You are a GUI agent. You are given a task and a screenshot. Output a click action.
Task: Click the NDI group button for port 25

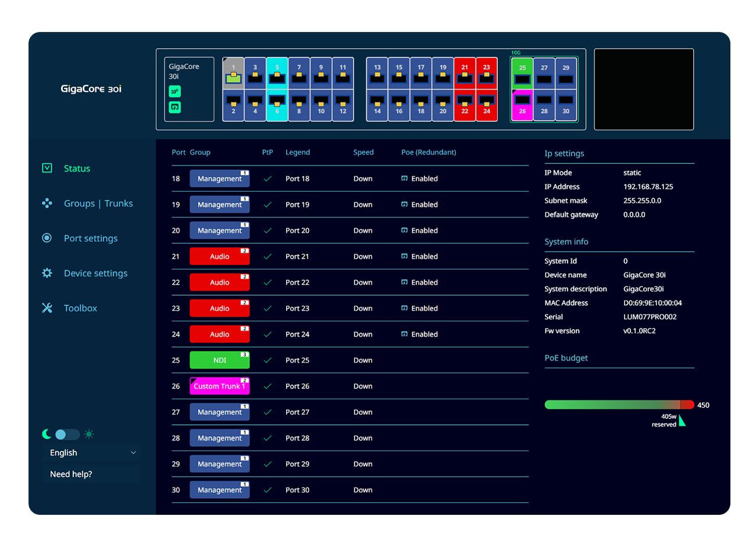click(219, 360)
